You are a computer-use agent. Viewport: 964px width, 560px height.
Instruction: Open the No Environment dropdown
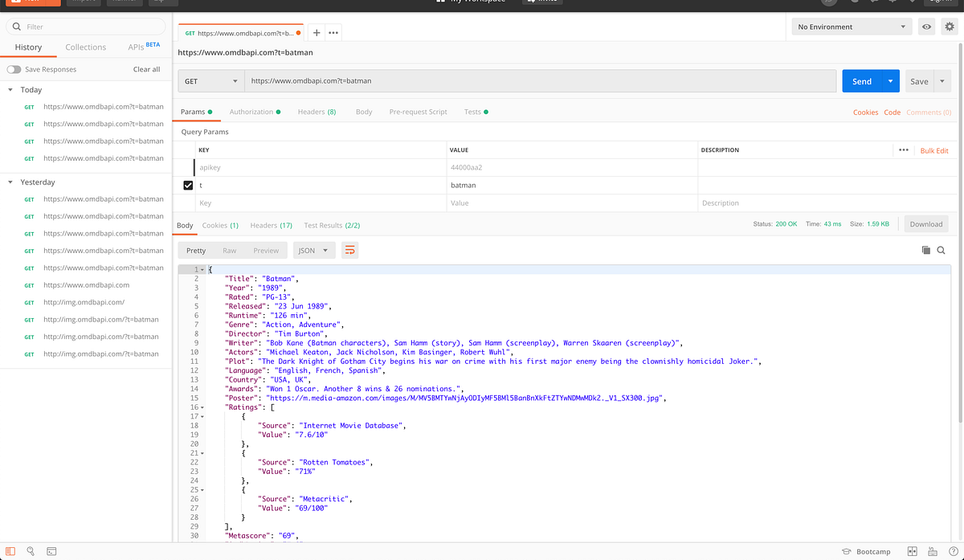(x=851, y=26)
